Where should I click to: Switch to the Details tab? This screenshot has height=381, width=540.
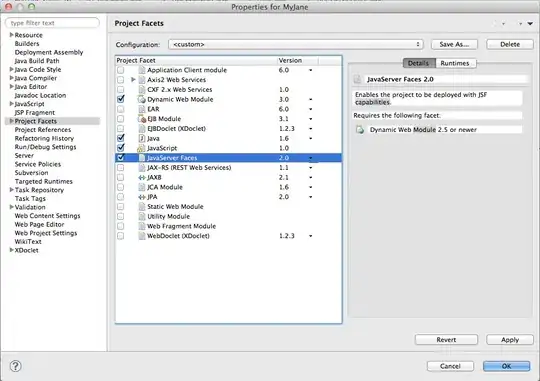(x=418, y=63)
